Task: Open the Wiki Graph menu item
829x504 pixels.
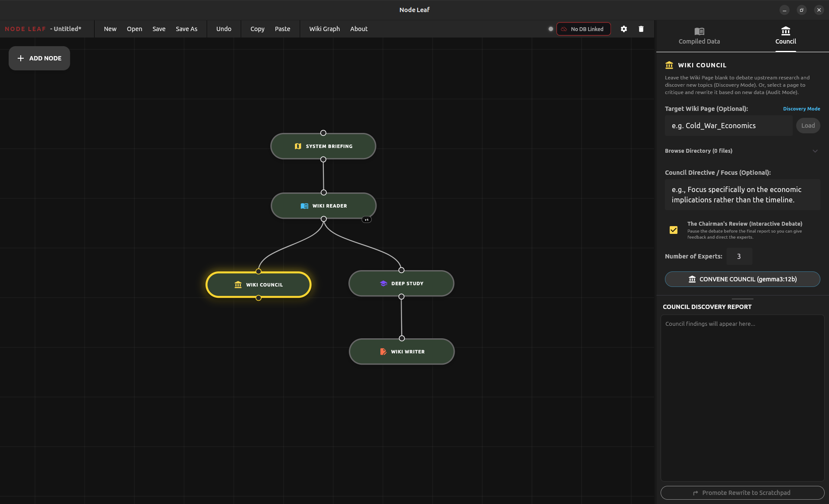Action: point(324,29)
